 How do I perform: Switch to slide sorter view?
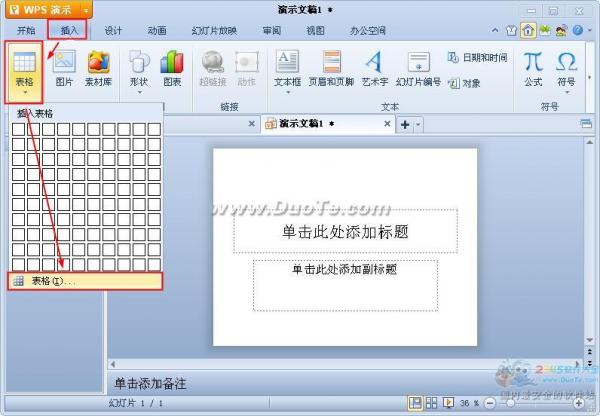click(432, 403)
